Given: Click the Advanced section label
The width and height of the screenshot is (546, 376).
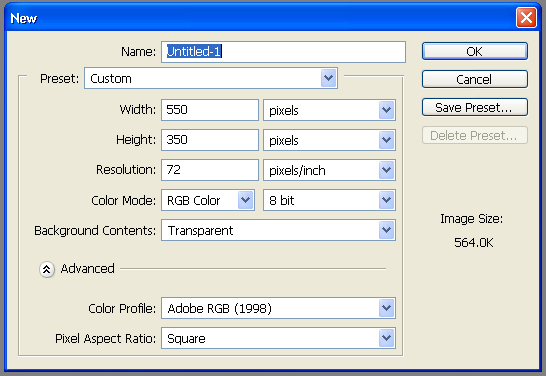Looking at the screenshot, I should click(87, 269).
